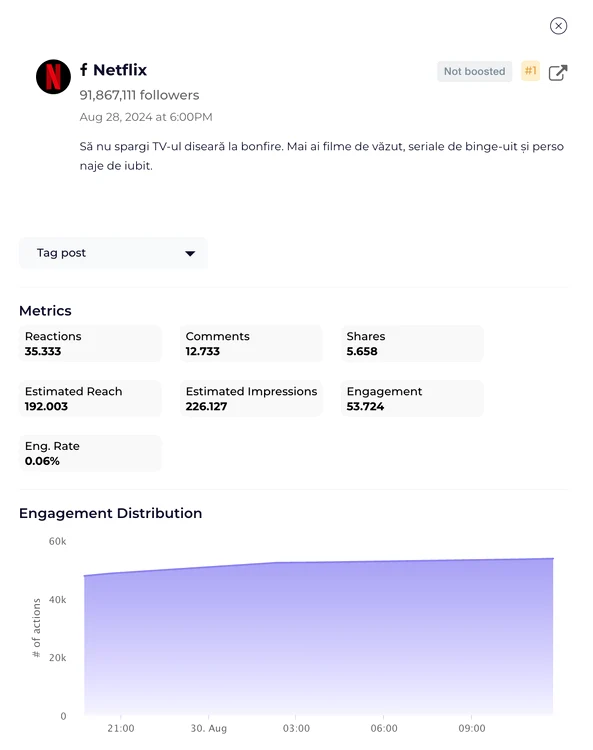Click the Estimated Impressions card
593x750 pixels.
point(251,398)
